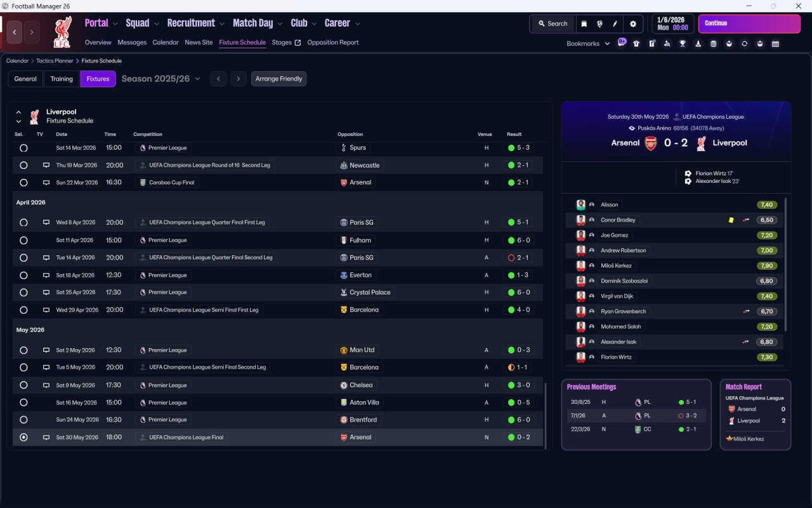The image size is (812, 508).
Task: Click the Tactics Planner breadcrumb
Action: coord(54,61)
